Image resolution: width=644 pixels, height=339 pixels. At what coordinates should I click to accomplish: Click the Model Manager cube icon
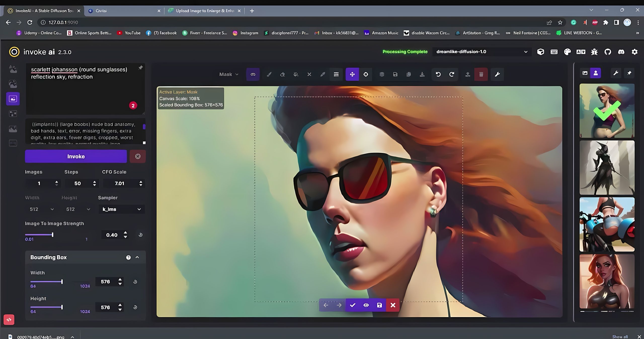[x=540, y=52]
